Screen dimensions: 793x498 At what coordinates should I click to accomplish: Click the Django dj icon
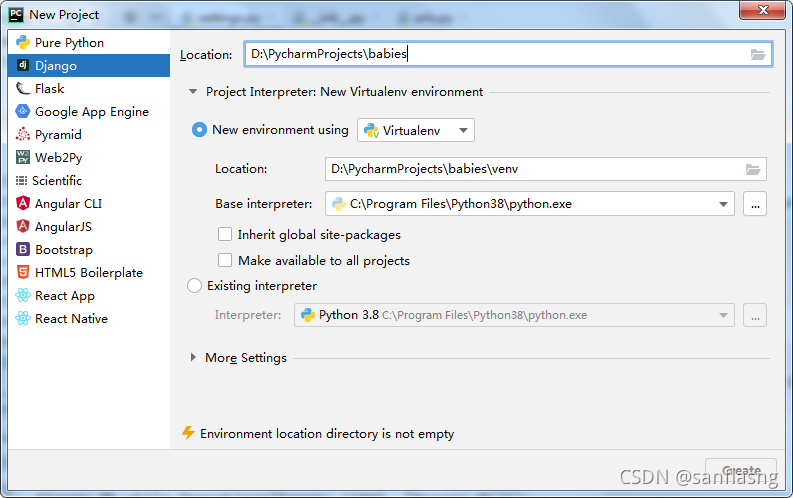(23, 65)
